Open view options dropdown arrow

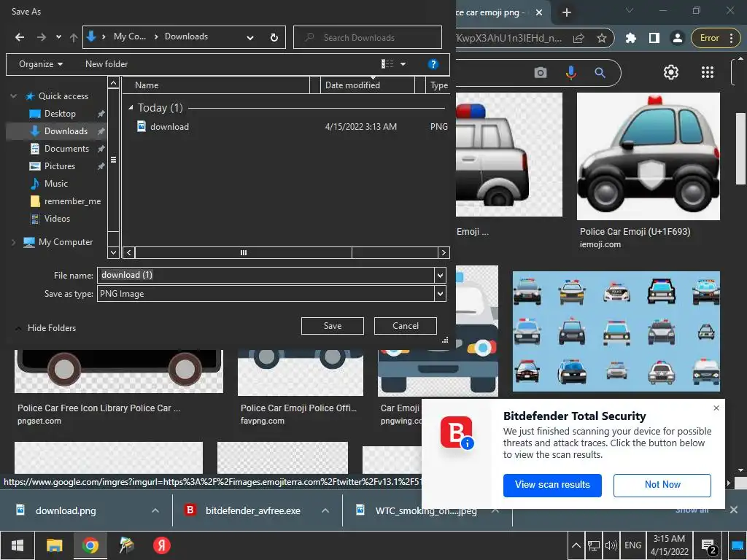[x=403, y=64]
